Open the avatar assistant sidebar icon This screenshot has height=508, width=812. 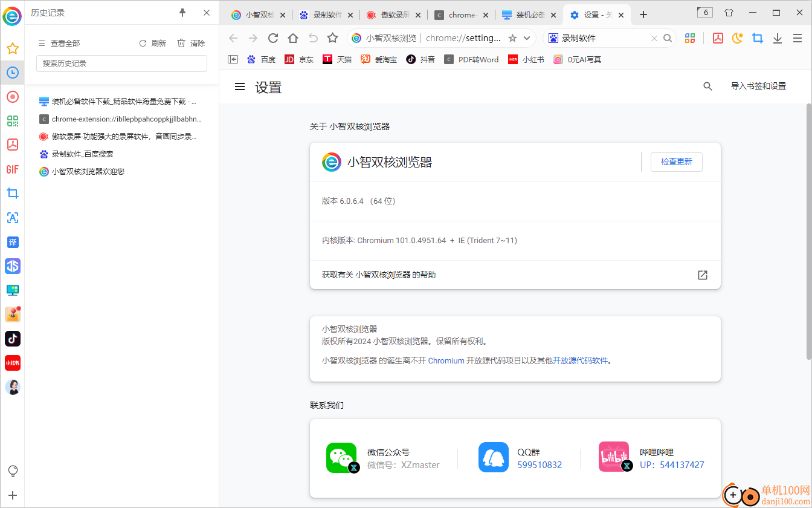pyautogui.click(x=12, y=387)
